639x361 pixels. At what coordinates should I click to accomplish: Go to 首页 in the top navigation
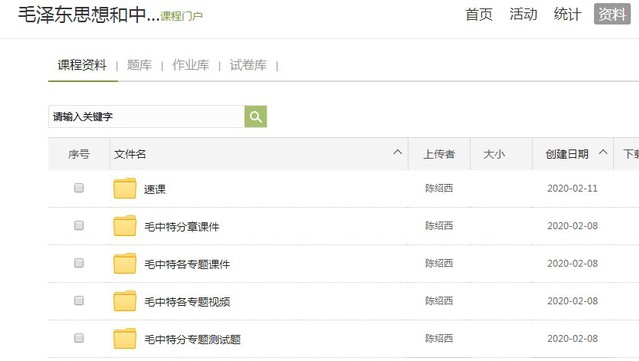479,15
